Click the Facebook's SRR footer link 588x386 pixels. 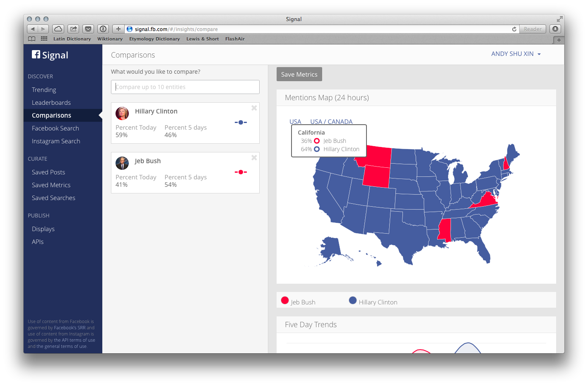click(x=70, y=328)
